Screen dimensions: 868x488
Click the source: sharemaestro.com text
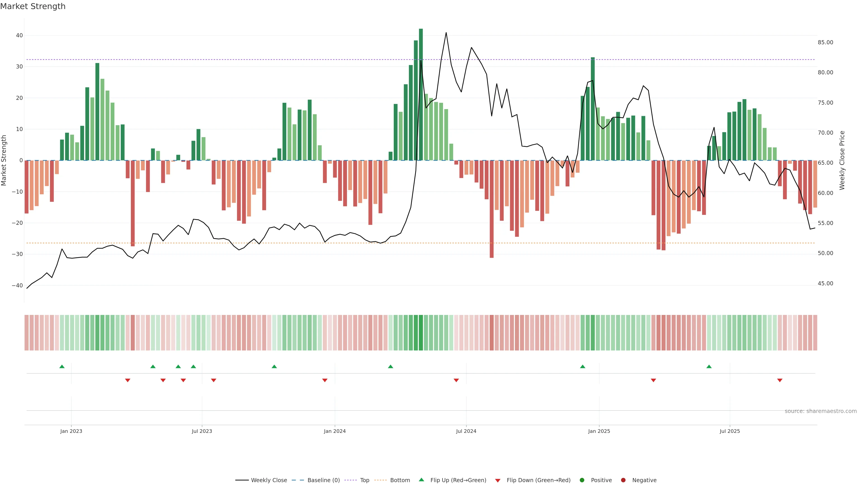point(821,411)
